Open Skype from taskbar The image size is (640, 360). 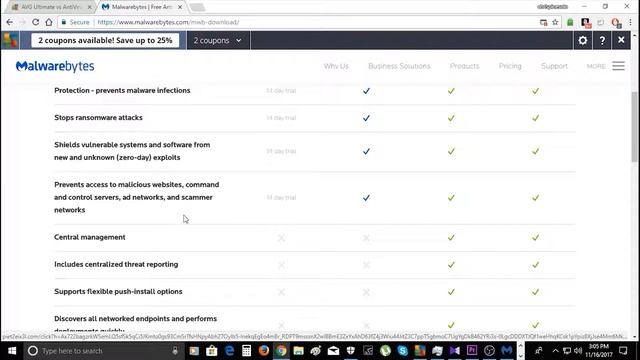(402, 351)
